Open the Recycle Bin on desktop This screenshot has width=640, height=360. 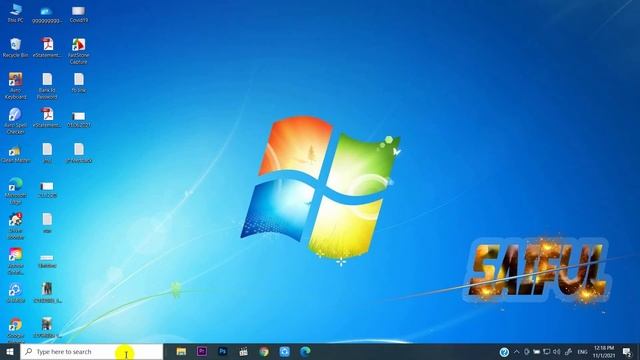16,48
